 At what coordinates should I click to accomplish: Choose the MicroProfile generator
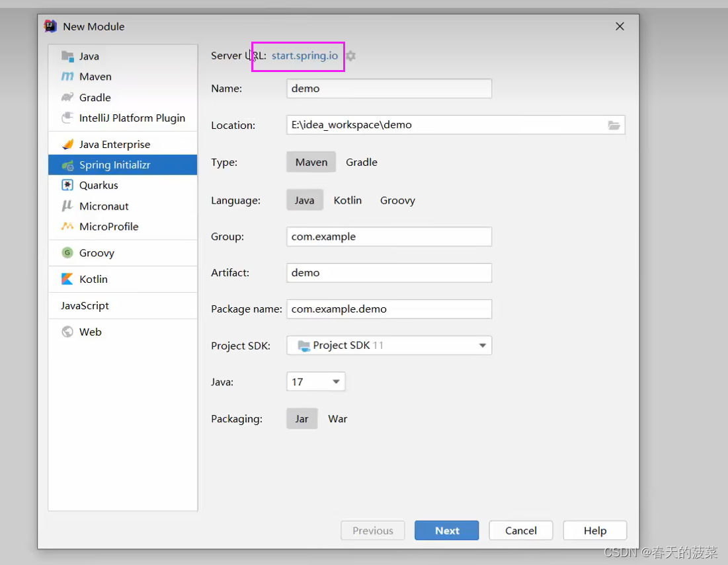(107, 226)
